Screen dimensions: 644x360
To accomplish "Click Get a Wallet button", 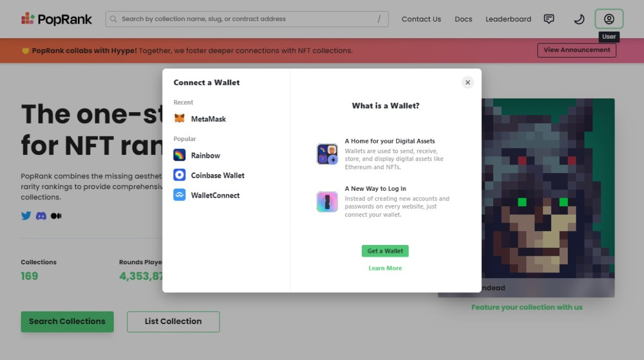I will [385, 251].
